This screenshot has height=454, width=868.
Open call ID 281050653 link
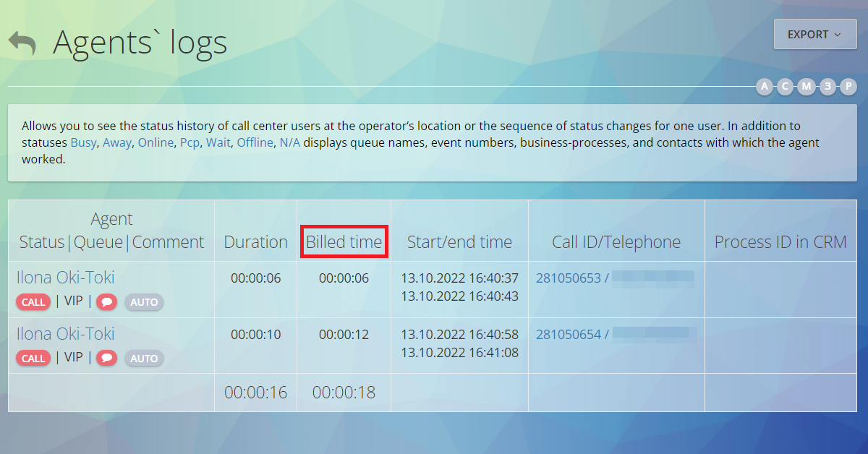pyautogui.click(x=569, y=278)
